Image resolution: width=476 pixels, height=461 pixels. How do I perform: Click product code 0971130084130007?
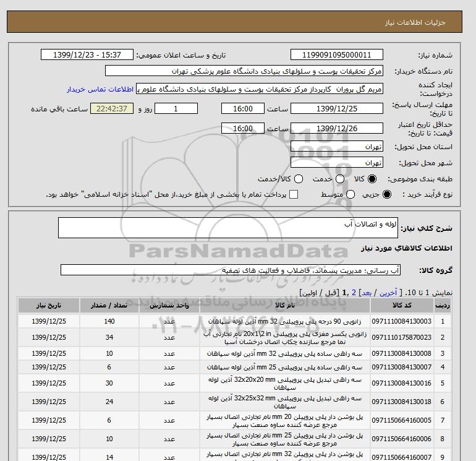pyautogui.click(x=402, y=367)
